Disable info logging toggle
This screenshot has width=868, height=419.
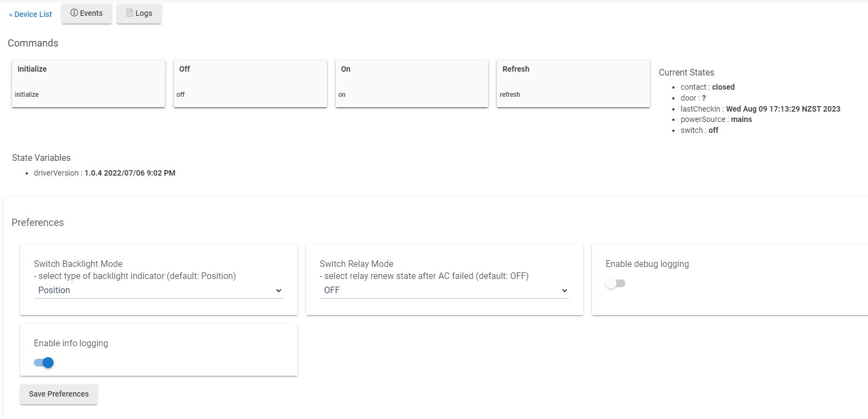click(x=44, y=363)
